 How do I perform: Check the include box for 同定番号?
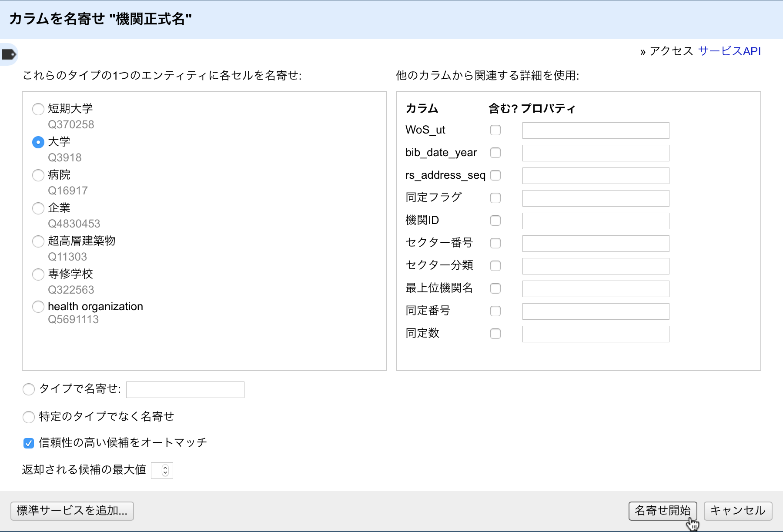click(495, 311)
